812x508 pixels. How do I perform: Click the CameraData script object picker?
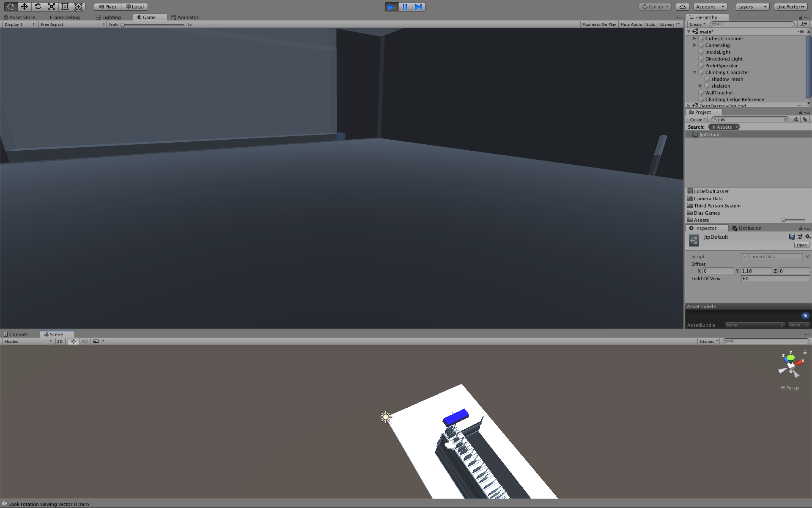coord(807,257)
